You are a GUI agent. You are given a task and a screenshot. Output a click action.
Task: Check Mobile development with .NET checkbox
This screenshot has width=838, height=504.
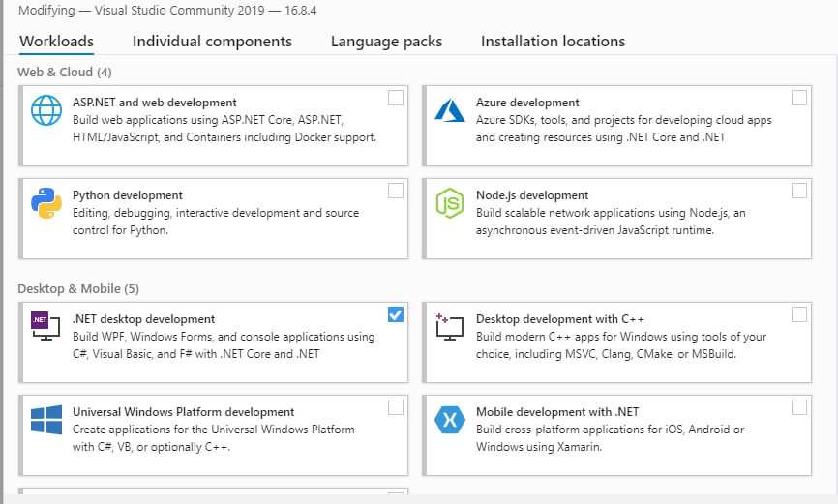tap(799, 408)
